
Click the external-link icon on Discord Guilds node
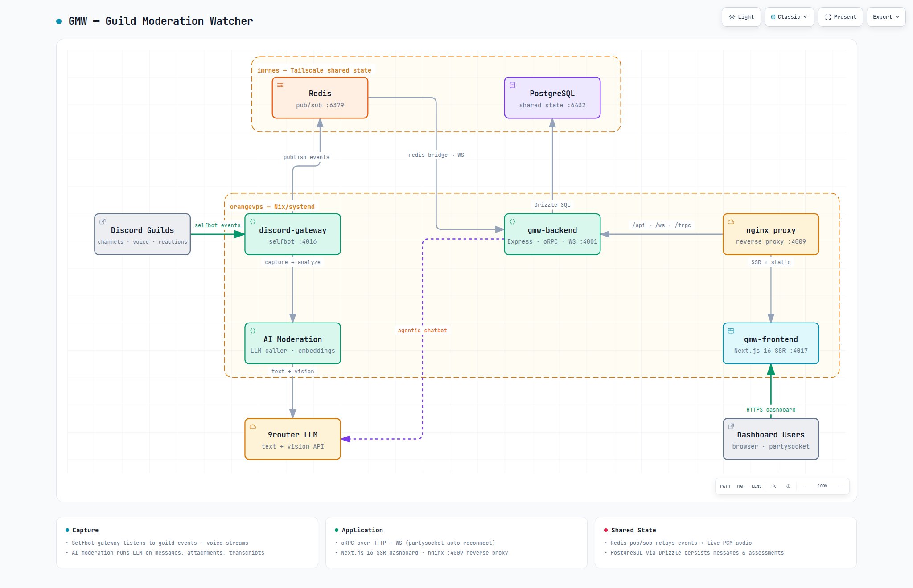coord(102,221)
